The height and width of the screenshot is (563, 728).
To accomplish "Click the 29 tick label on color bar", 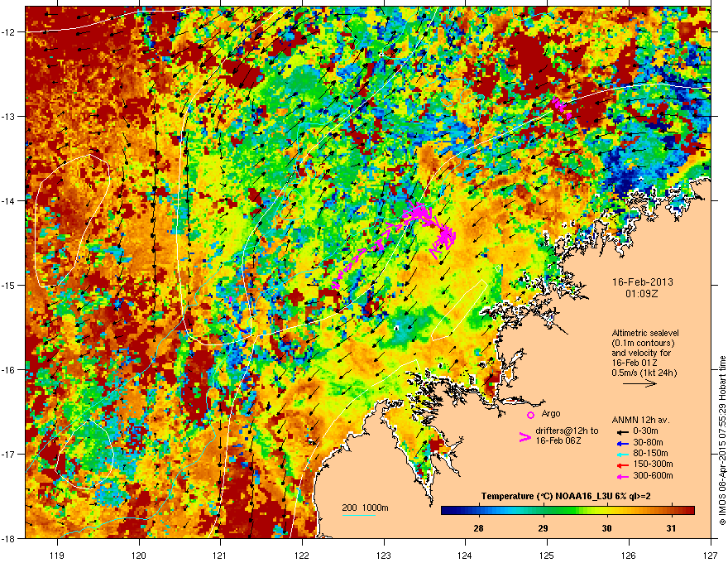I will click(543, 528).
